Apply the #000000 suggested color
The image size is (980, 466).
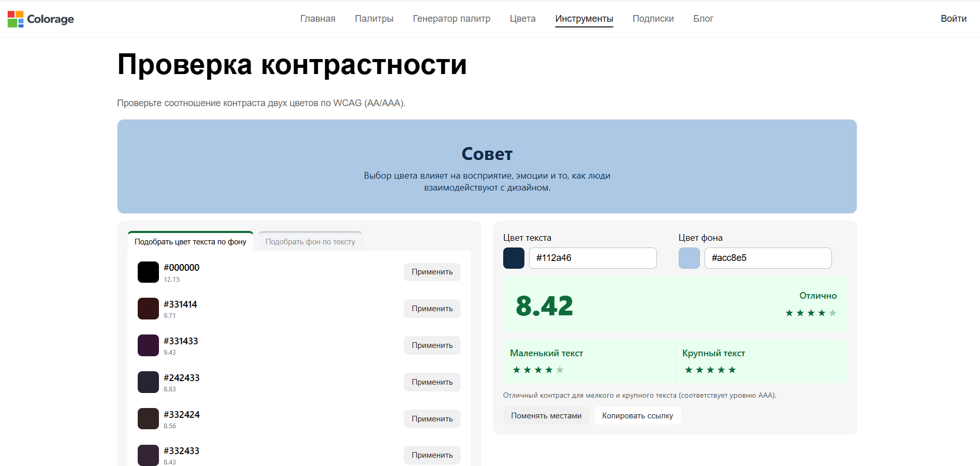[432, 272]
